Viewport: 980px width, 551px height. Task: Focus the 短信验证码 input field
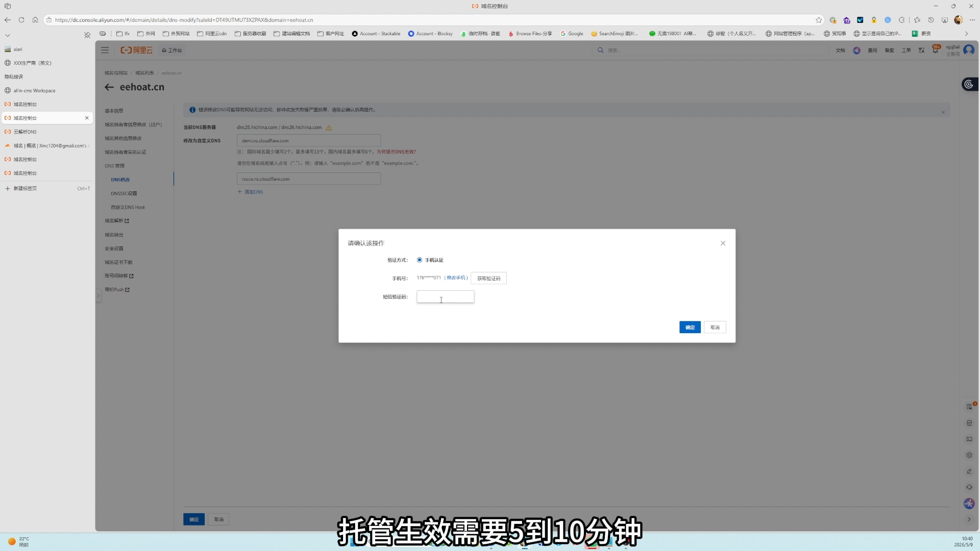click(445, 297)
